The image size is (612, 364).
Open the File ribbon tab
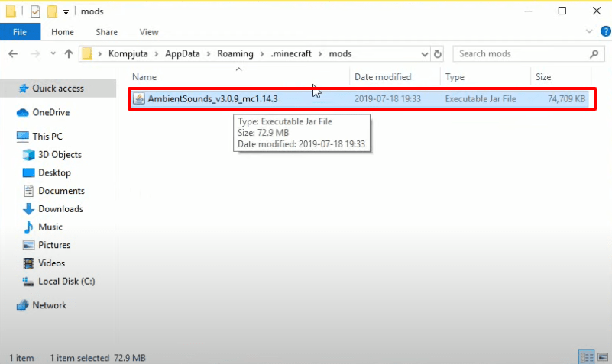coord(20,32)
